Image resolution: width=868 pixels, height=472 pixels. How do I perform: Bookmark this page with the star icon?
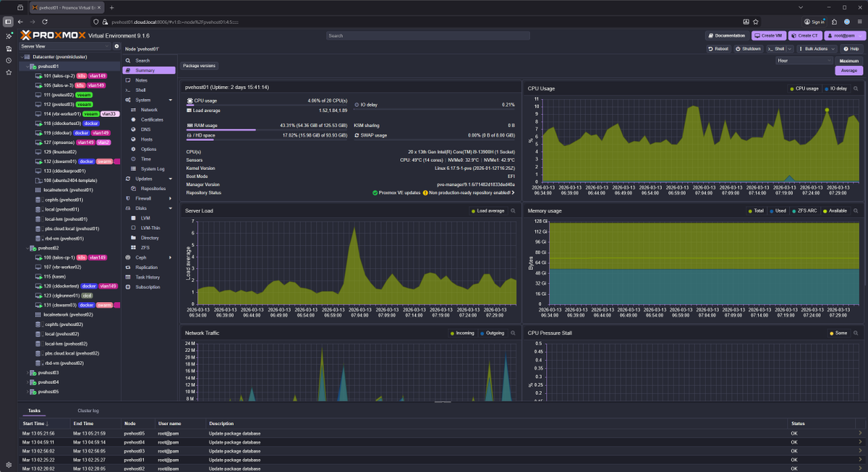[x=756, y=22]
